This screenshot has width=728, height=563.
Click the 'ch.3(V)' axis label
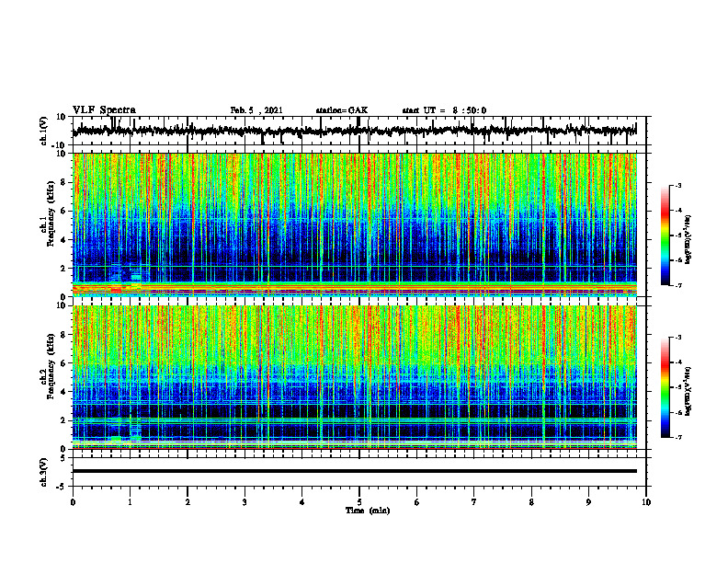coord(44,472)
